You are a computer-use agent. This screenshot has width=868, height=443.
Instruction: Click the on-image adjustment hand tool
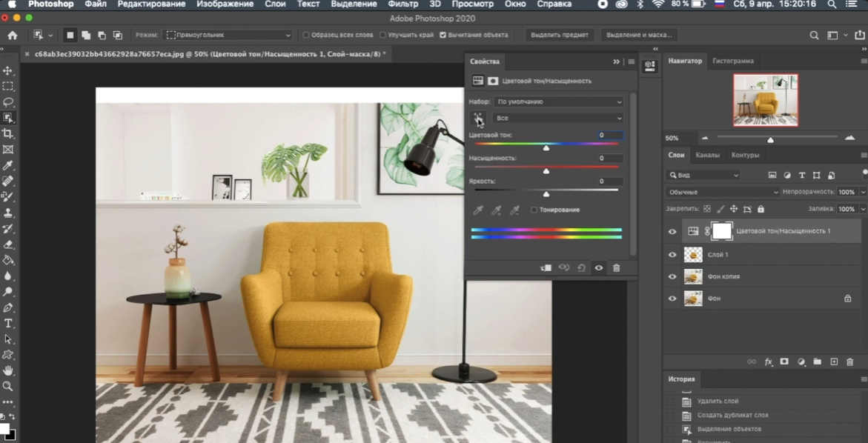click(x=478, y=118)
